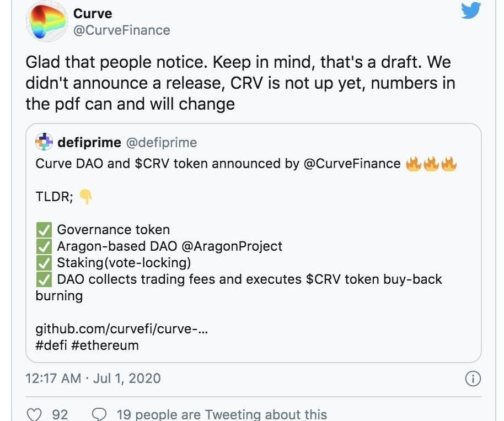Open Curve's rainbow profile avatar

point(47,22)
